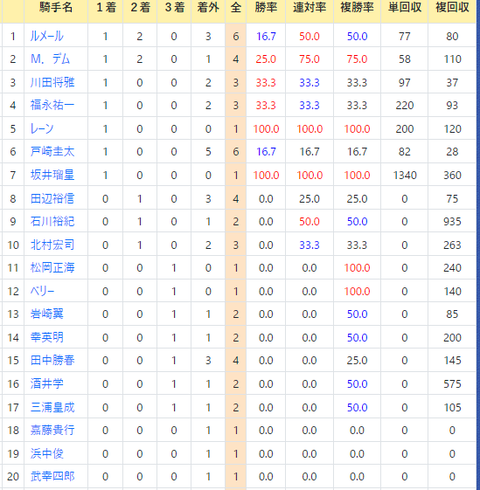Image resolution: width=480 pixels, height=490 pixels.
Task: Select 75 複回収 value for 田辺裕信
Action: pyautogui.click(x=452, y=199)
